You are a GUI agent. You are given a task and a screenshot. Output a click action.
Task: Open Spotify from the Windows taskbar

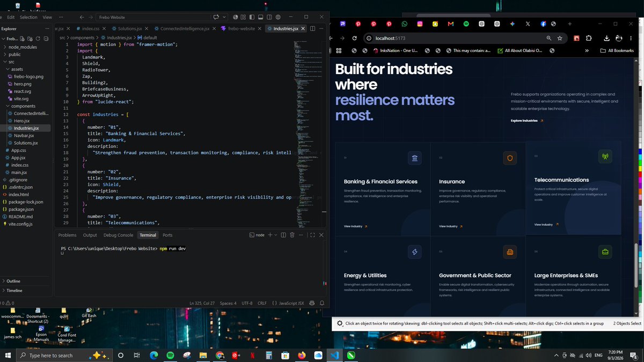[x=170, y=355]
